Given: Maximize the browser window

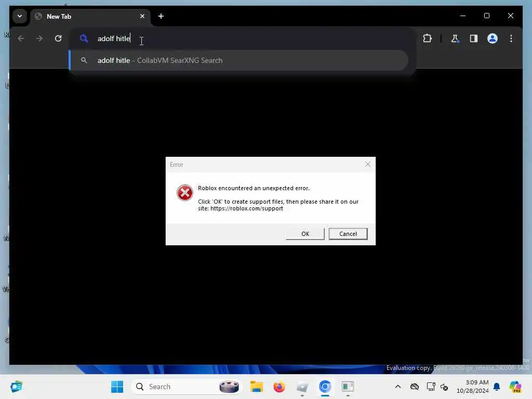Looking at the screenshot, I should pos(486,16).
